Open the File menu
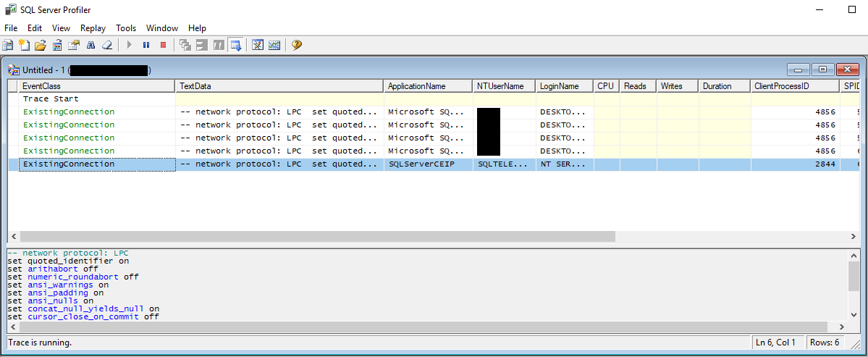Screen dimensions: 868x357 tap(11, 28)
